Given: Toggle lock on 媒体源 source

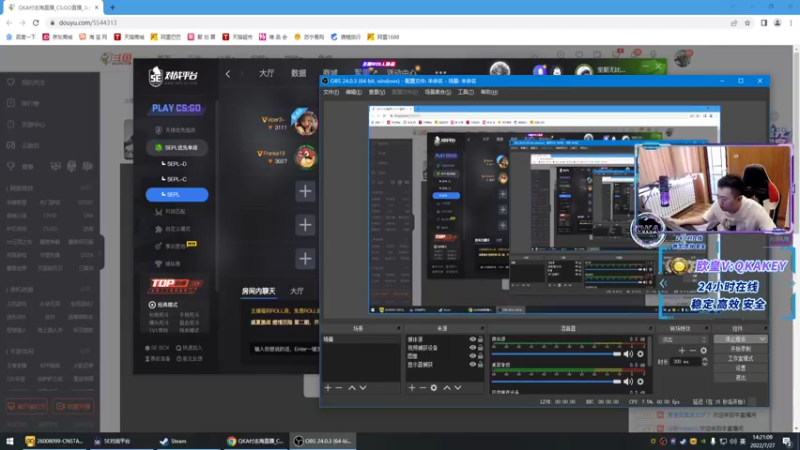Looking at the screenshot, I should pos(480,339).
